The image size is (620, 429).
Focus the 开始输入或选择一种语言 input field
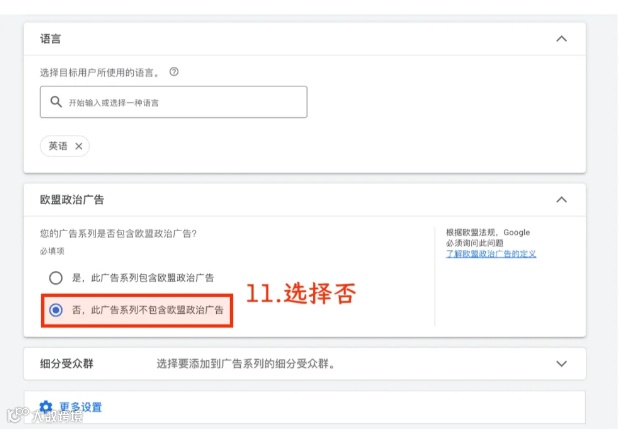[x=174, y=102]
